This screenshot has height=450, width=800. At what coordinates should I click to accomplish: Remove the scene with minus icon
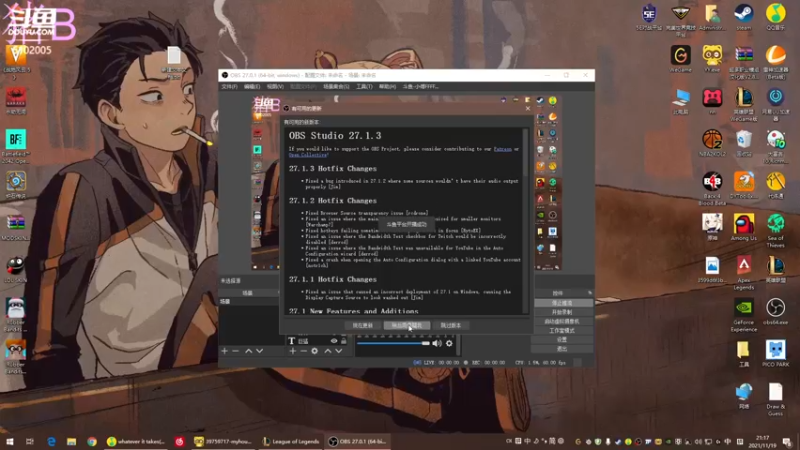point(236,351)
